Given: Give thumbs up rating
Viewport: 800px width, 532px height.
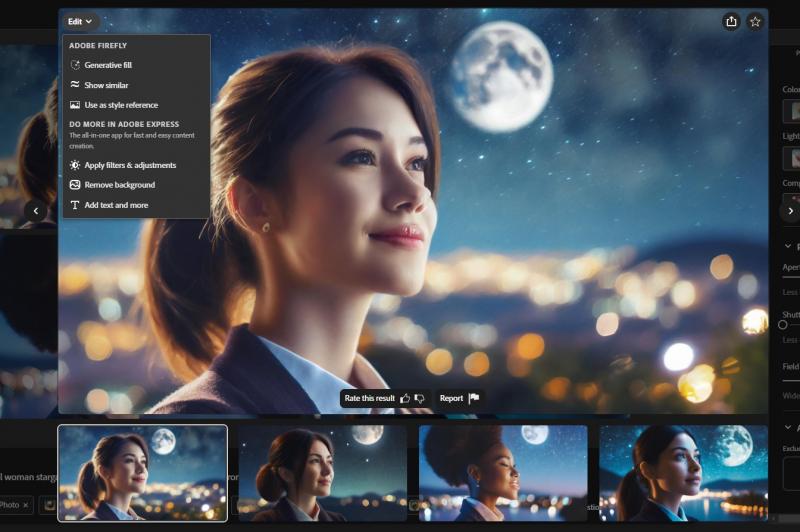Looking at the screenshot, I should (405, 398).
